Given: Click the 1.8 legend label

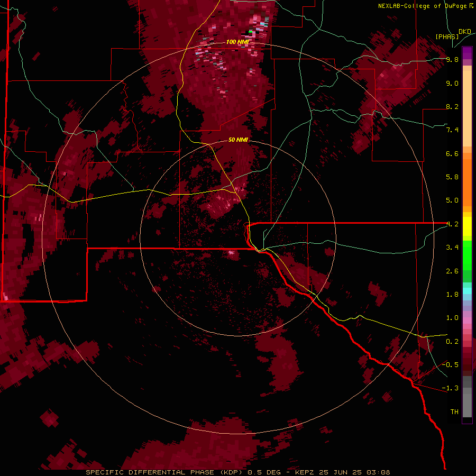Looking at the screenshot, I should pos(452,295).
